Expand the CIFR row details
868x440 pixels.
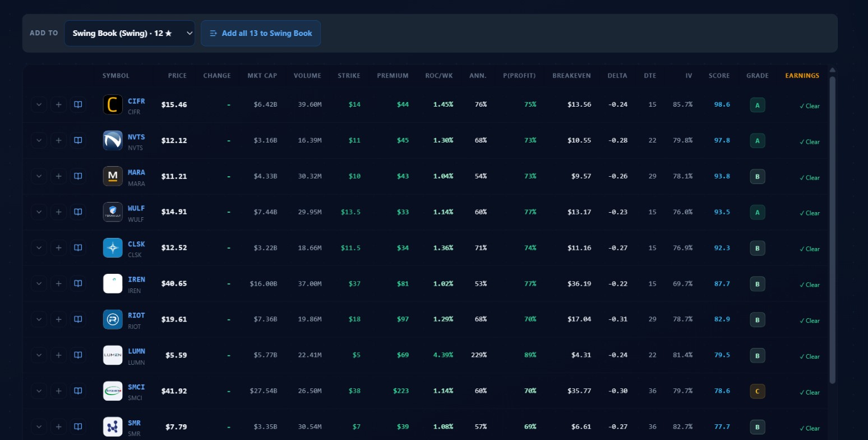click(39, 104)
